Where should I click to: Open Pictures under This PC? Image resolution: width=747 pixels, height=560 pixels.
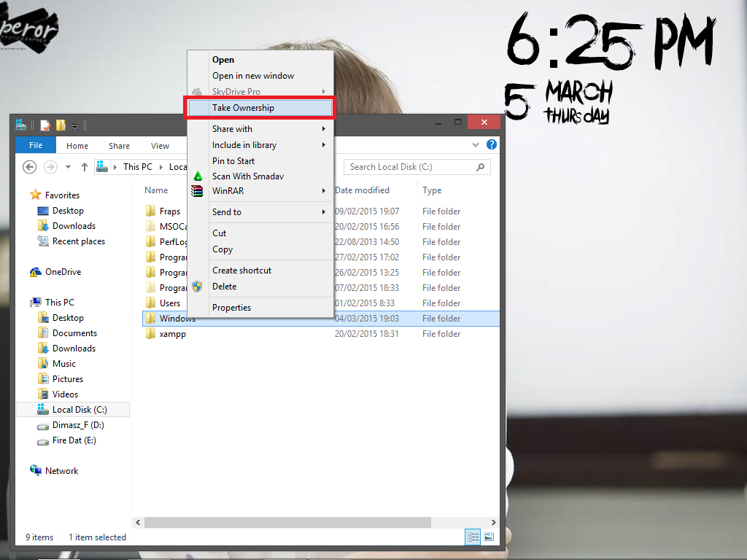pos(68,379)
